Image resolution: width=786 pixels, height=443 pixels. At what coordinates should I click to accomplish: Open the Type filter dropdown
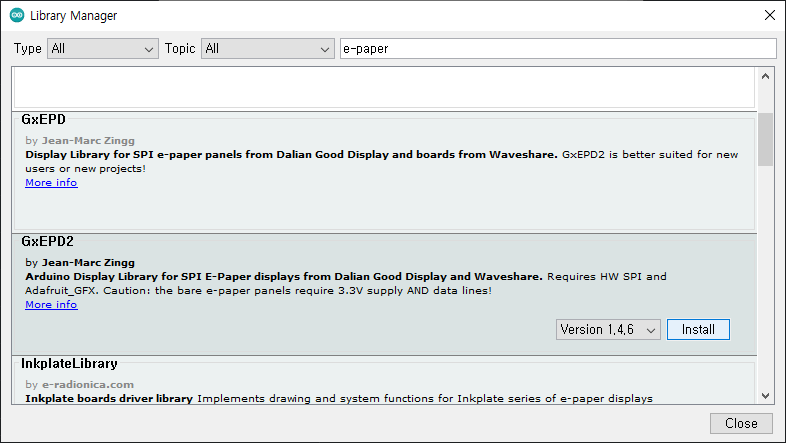click(x=103, y=49)
